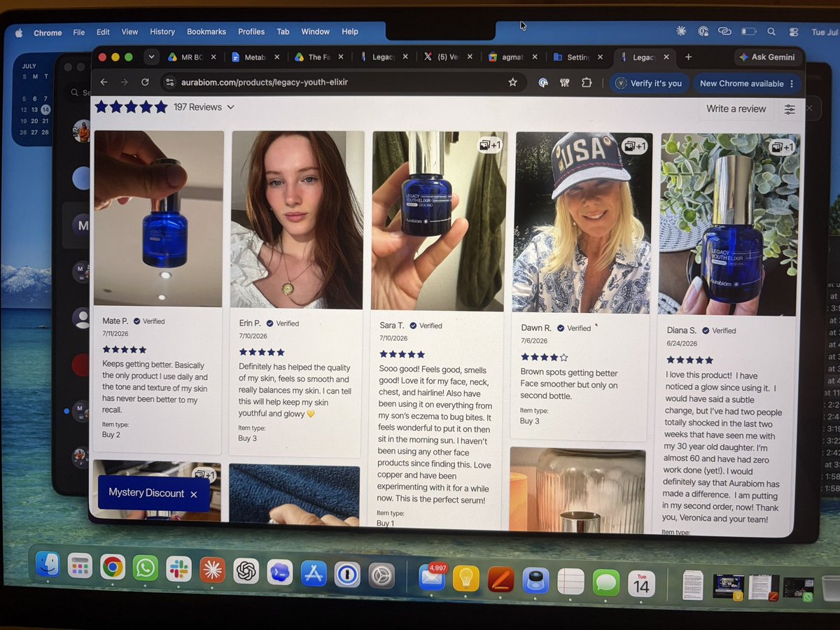Launch the orange Claude app in Dock
Viewport: 840px width, 630px height.
[x=212, y=570]
